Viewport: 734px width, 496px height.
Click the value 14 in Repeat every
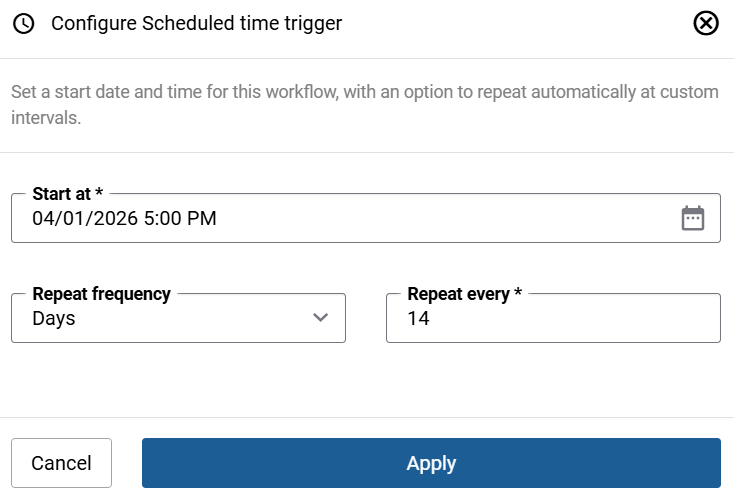click(x=419, y=319)
